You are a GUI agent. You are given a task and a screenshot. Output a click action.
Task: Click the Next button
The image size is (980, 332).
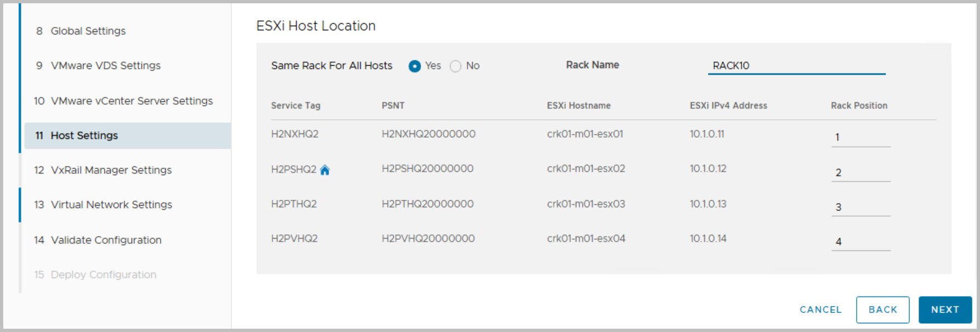[x=945, y=310]
